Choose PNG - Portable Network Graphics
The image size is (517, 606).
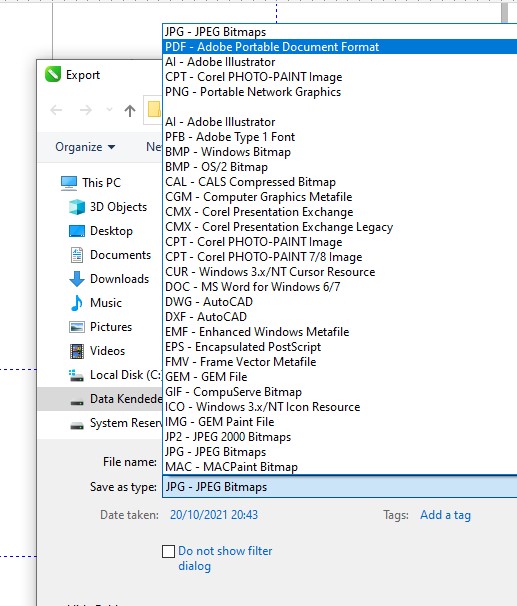[x=340, y=92]
